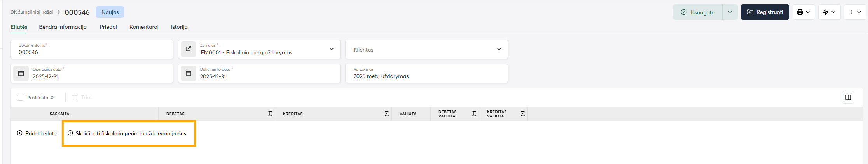Toggle the select all rows checkbox
The image size is (868, 164).
click(x=20, y=98)
